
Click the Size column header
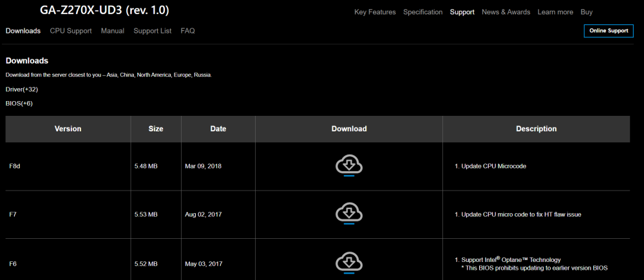click(x=156, y=129)
